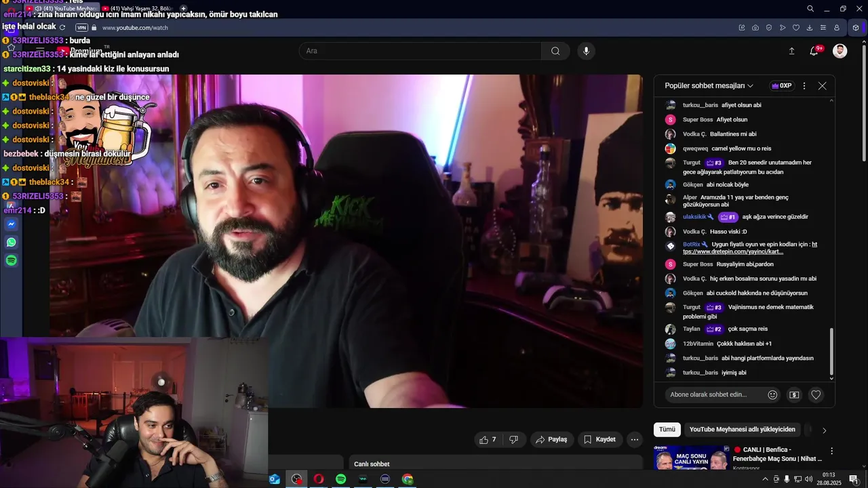This screenshot has width=868, height=488.
Task: Send a heart reaction in chat
Action: pyautogui.click(x=816, y=394)
